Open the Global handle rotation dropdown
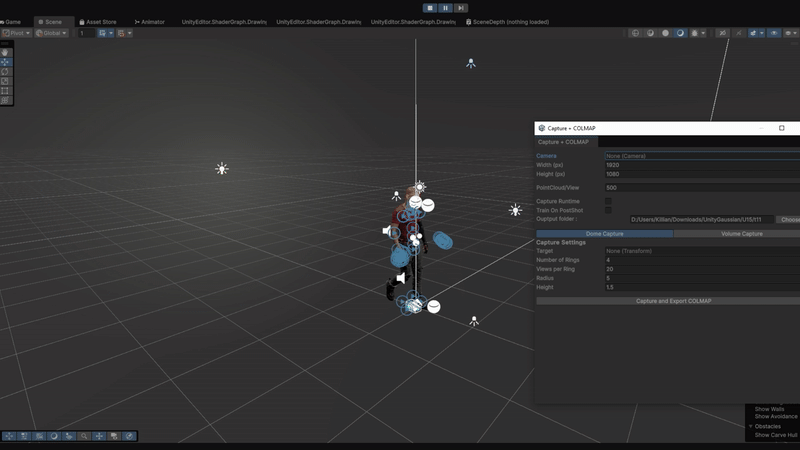This screenshot has height=450, width=800. click(x=52, y=33)
